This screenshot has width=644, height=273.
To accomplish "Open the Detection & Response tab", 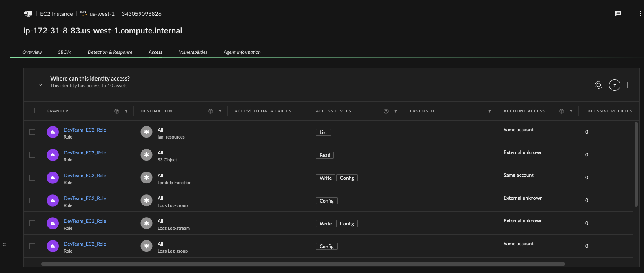I will (x=110, y=52).
